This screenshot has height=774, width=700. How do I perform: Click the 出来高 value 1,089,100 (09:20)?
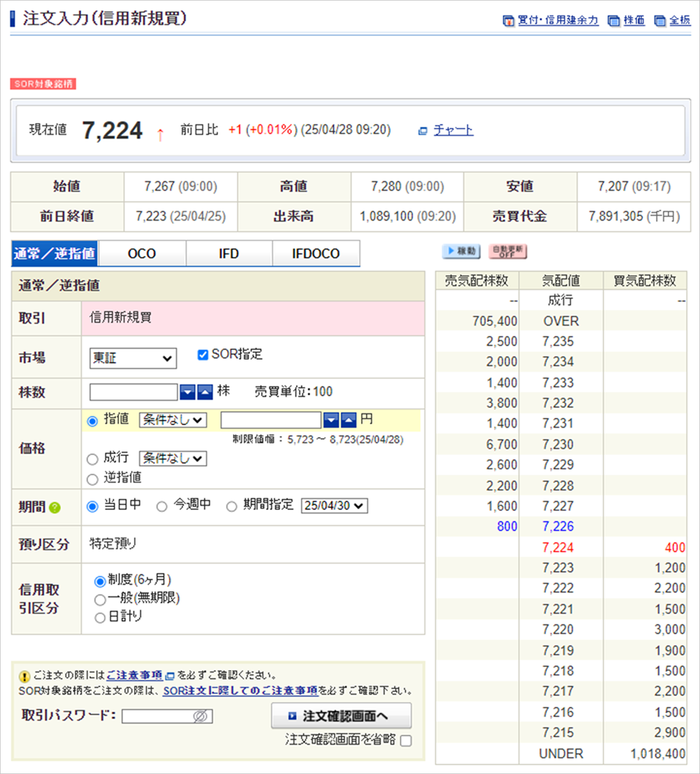[x=407, y=216]
